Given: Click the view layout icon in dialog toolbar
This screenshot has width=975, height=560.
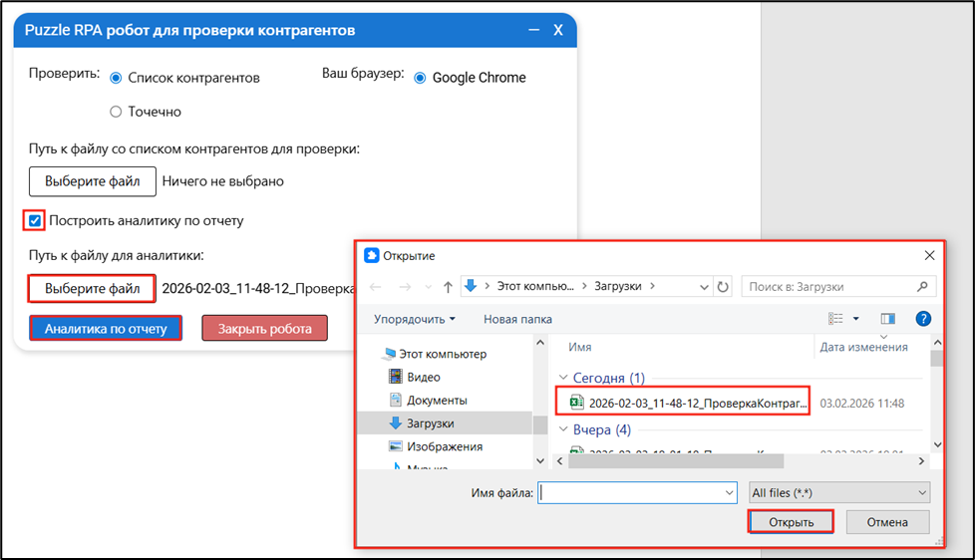Looking at the screenshot, I should coord(836,319).
